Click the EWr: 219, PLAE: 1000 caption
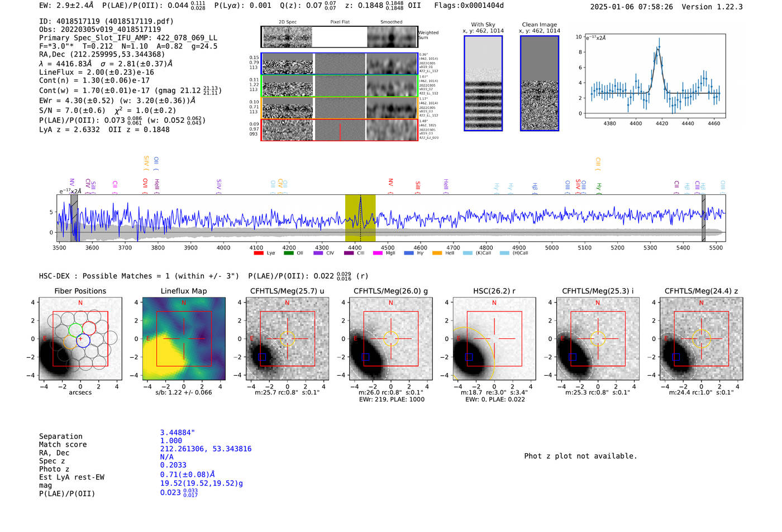The width and height of the screenshot is (782, 532). (391, 400)
